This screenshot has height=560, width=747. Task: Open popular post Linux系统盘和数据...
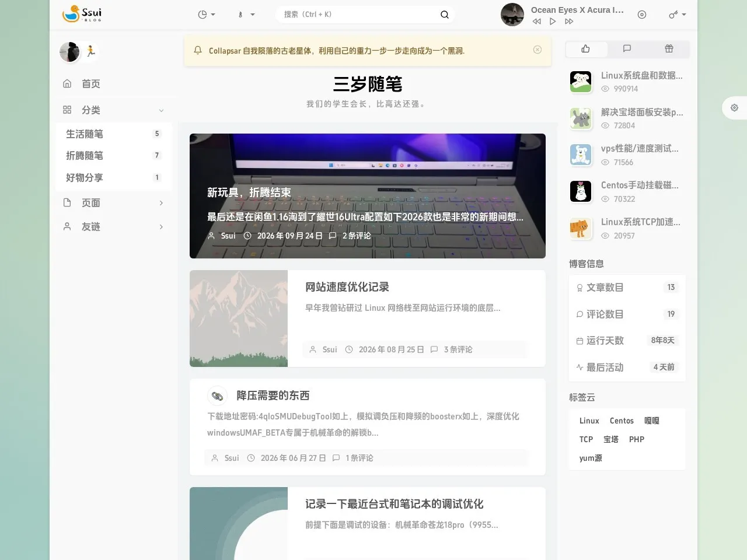(642, 75)
